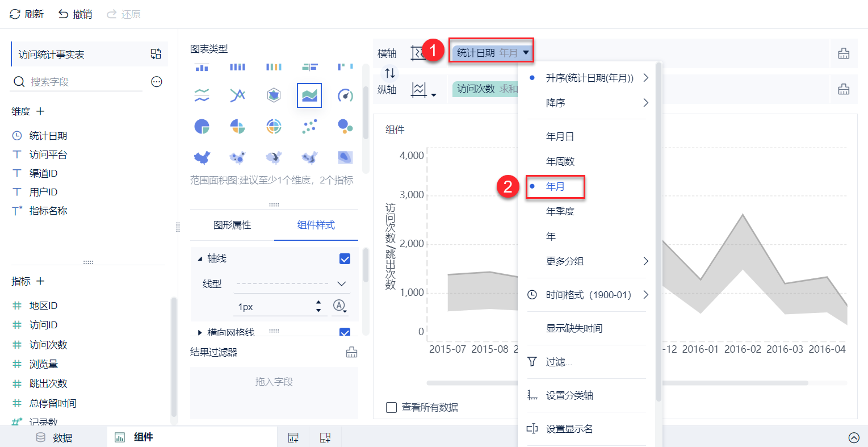Open the 统计日期 年月 field dropdown
The width and height of the screenshot is (868, 447).
[x=526, y=53]
